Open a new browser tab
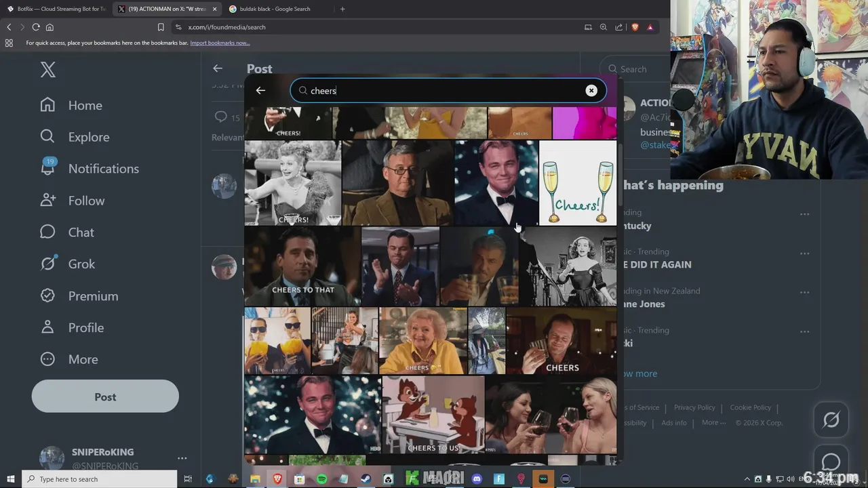 click(x=342, y=9)
